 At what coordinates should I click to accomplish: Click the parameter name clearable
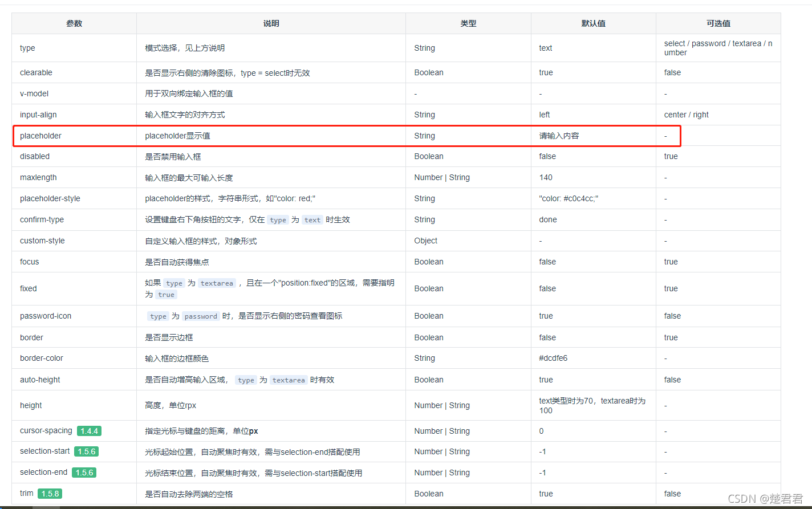(36, 72)
